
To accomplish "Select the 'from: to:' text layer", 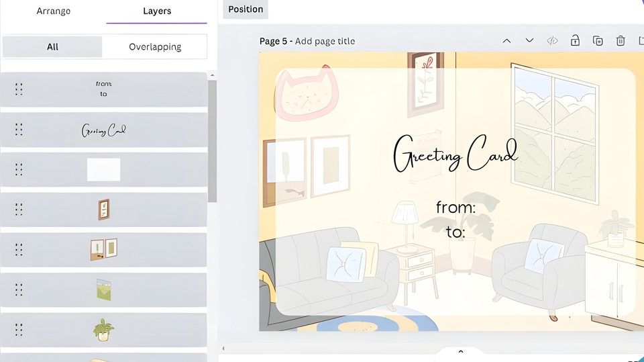I will tap(103, 89).
